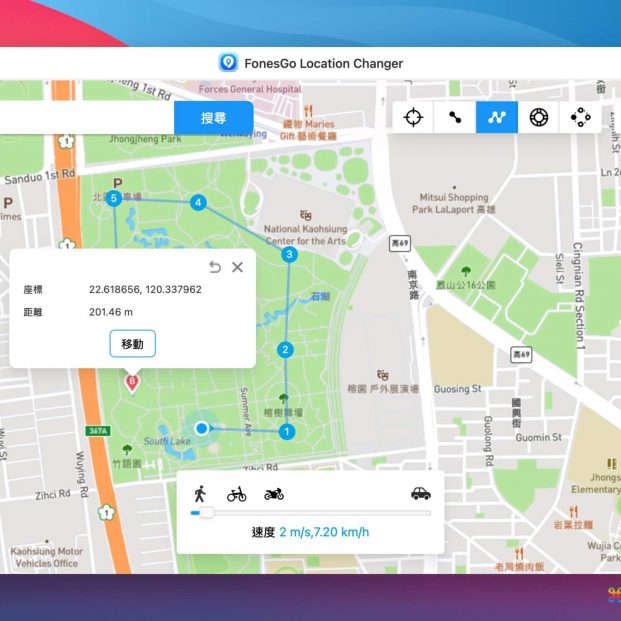Click the blue 搜尋 search button
The image size is (621, 621).
point(213,117)
